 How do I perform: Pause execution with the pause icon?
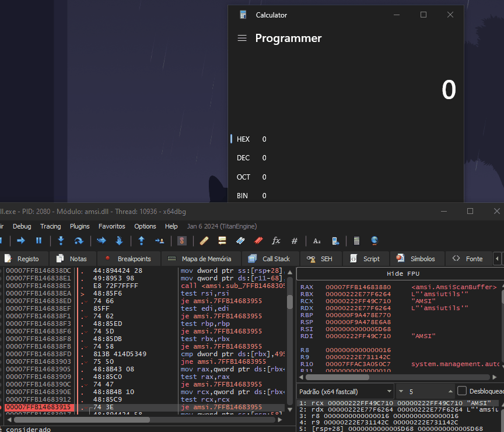(x=38, y=240)
